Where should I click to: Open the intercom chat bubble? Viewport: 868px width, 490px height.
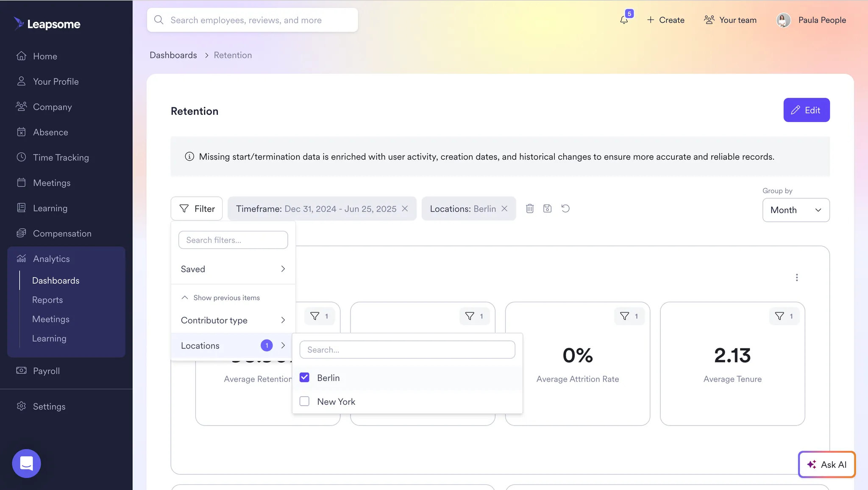click(26, 463)
